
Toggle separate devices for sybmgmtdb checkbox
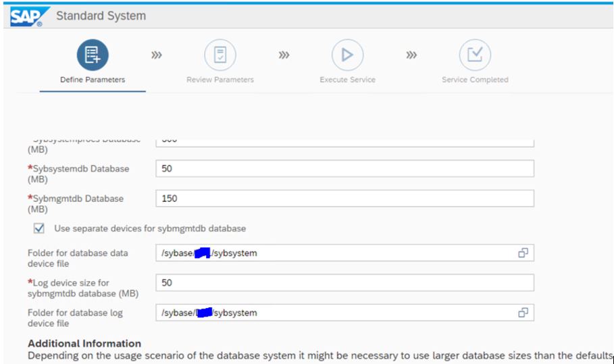(x=39, y=228)
